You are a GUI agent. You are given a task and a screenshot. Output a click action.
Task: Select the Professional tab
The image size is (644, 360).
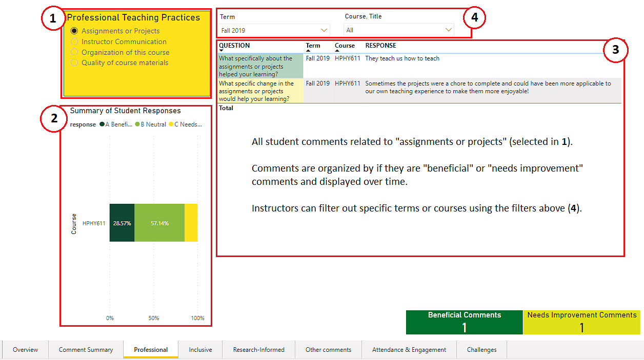(x=151, y=350)
